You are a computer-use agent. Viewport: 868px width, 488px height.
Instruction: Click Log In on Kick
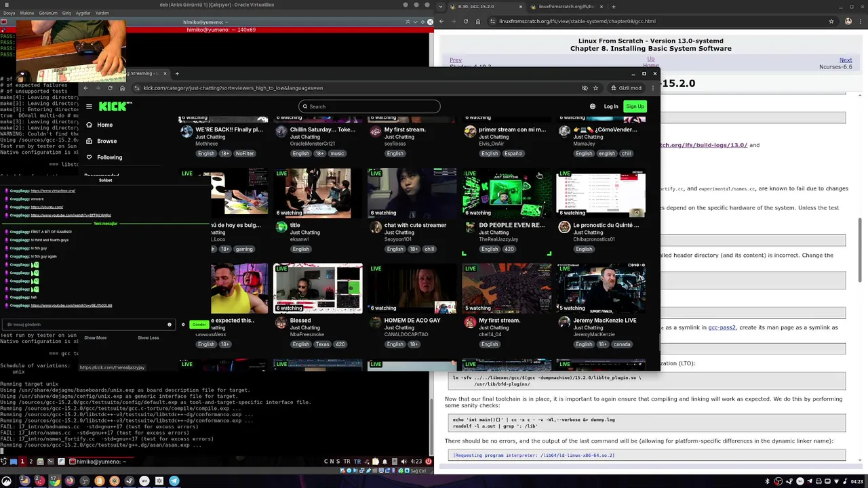click(x=611, y=106)
